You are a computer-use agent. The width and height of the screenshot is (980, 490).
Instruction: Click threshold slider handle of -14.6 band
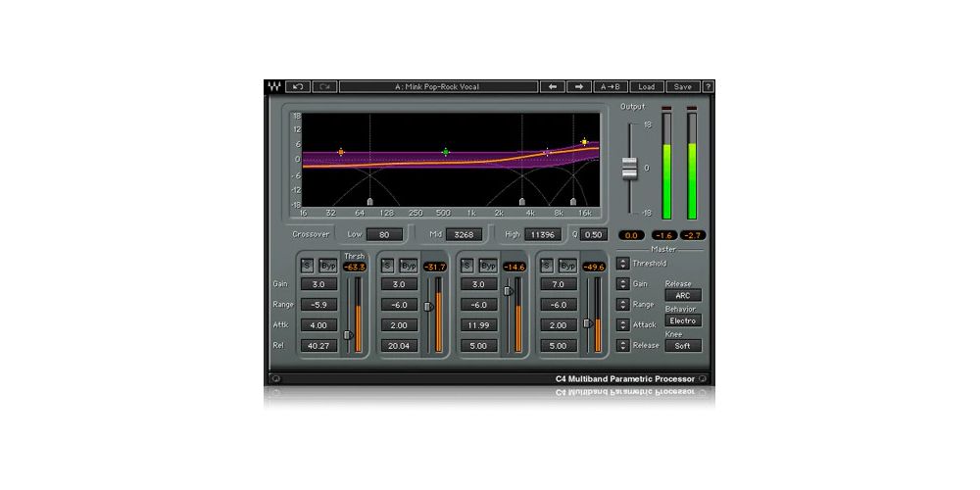(508, 291)
